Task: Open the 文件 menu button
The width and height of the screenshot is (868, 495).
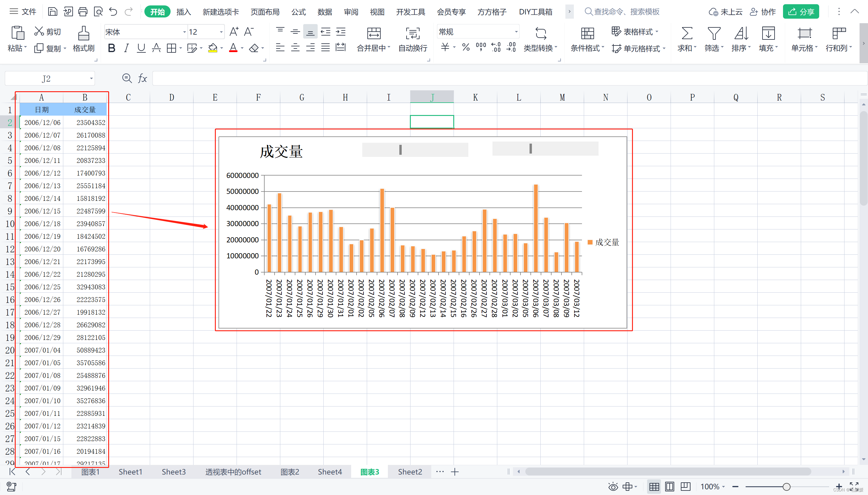Action: click(23, 12)
